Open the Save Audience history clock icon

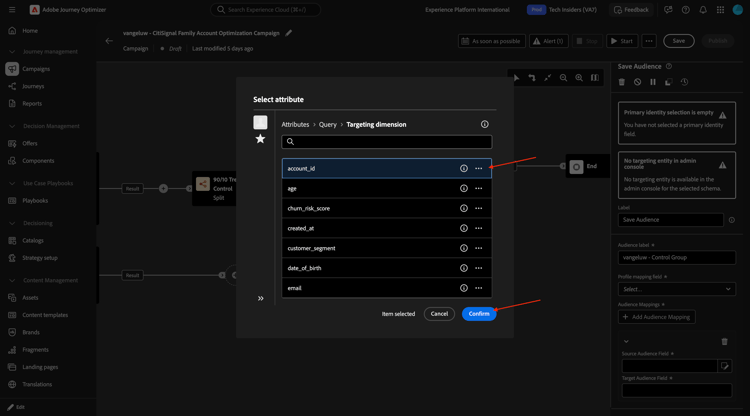pos(684,82)
